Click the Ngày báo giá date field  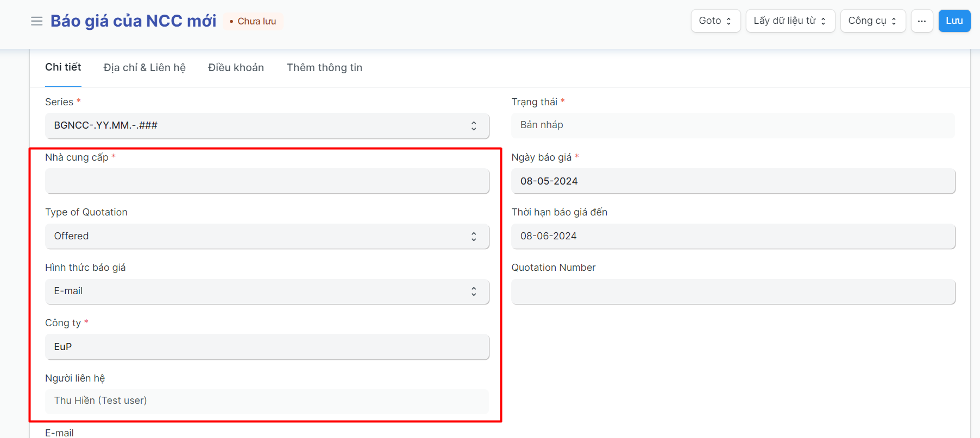pos(733,181)
